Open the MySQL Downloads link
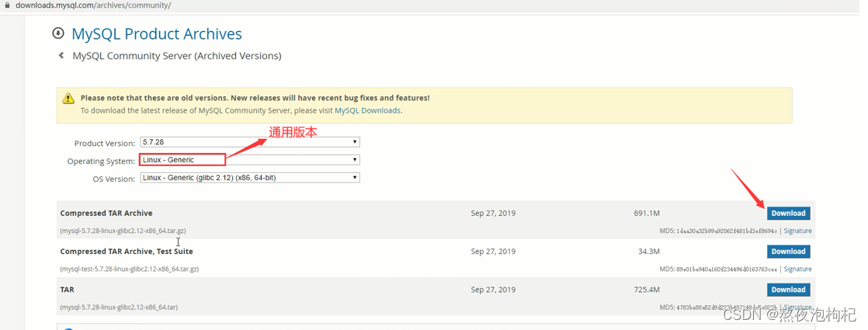This screenshot has height=330, width=868. [x=367, y=111]
